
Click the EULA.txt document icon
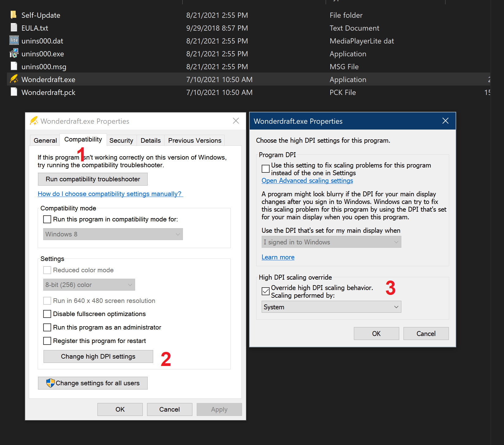pyautogui.click(x=14, y=27)
